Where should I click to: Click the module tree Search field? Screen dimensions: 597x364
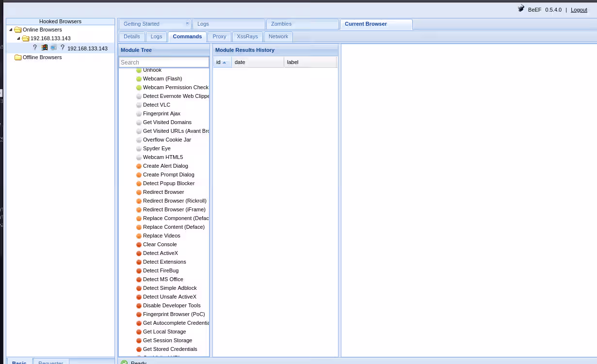164,63
